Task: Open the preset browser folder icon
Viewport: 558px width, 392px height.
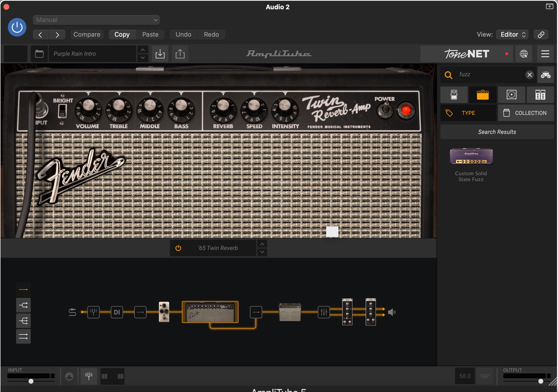Action: pos(39,54)
